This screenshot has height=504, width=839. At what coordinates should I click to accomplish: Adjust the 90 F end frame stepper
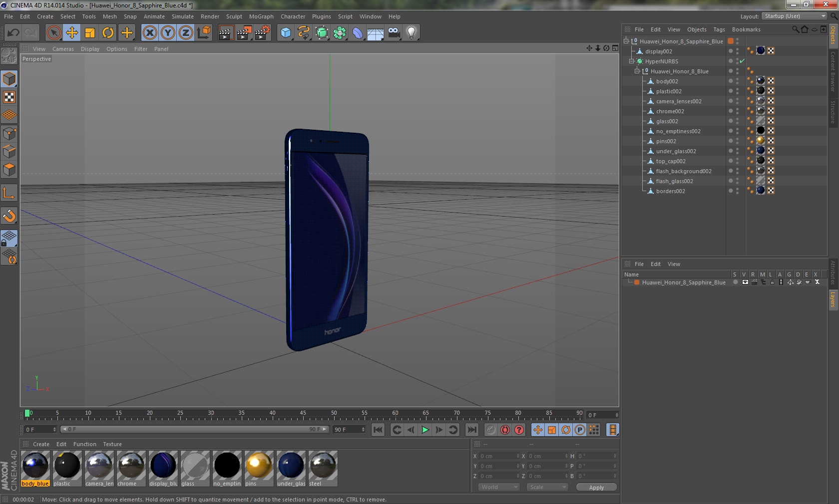coord(363,429)
